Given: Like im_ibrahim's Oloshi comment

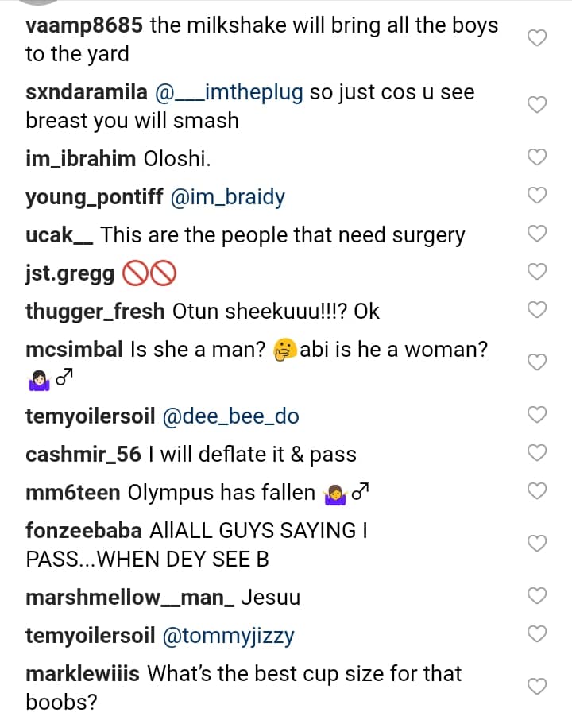Looking at the screenshot, I should coord(537,158).
